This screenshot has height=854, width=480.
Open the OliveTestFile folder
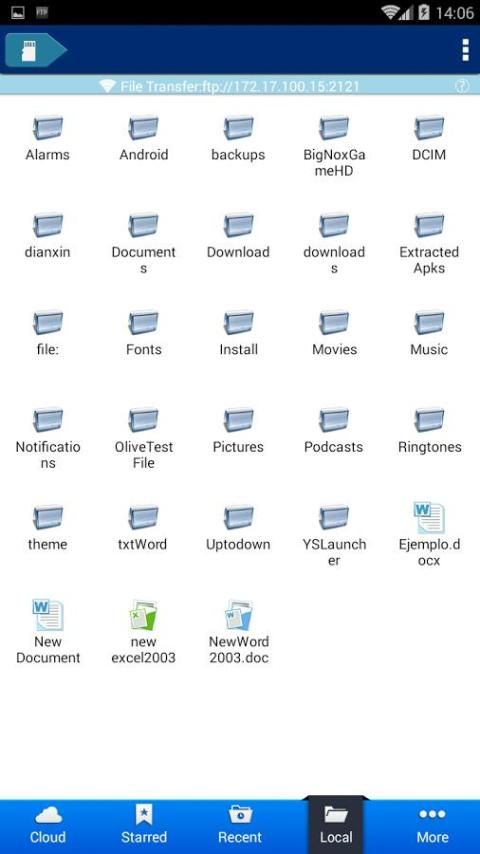point(143,438)
